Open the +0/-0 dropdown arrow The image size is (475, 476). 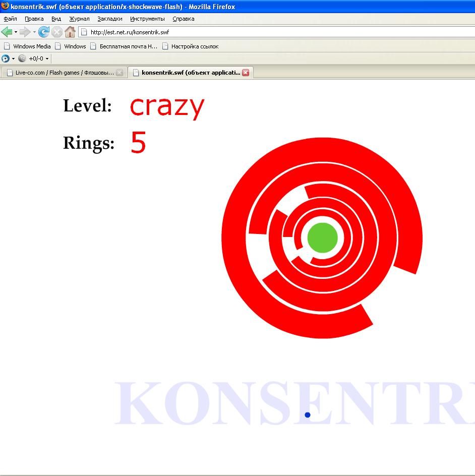pos(47,59)
